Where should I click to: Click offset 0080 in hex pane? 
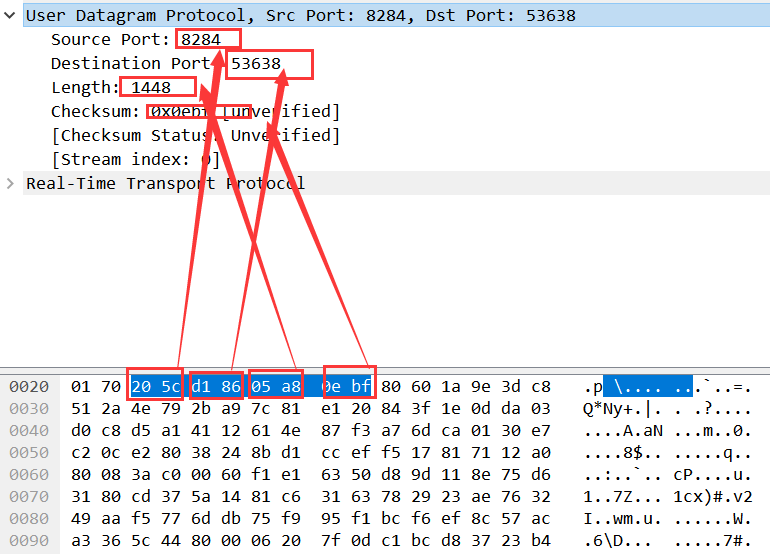(29, 519)
